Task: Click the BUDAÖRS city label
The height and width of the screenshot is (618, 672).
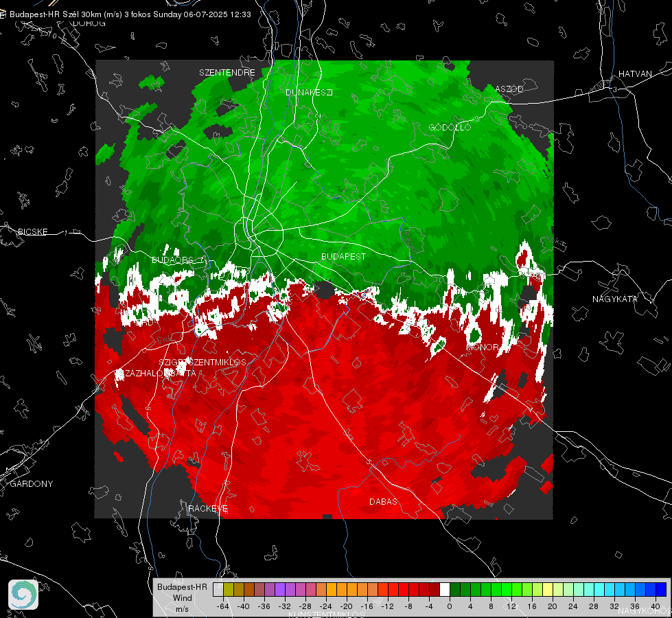Action: 173,260
